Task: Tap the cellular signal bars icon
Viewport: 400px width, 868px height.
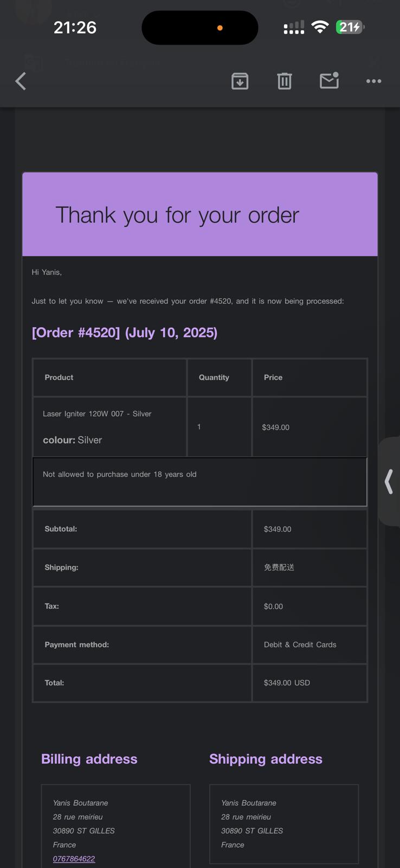Action: coord(294,28)
